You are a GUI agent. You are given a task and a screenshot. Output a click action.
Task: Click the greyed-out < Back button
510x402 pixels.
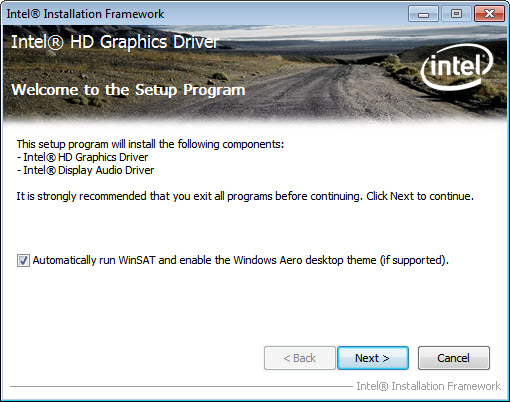(299, 358)
